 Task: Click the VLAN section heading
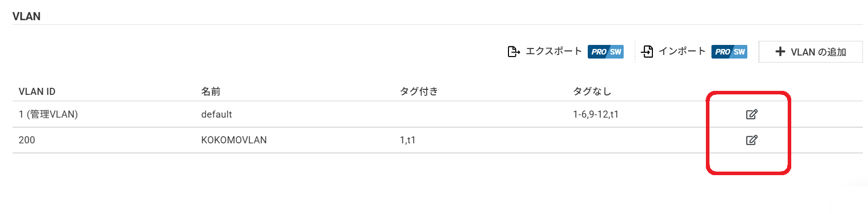point(26,16)
